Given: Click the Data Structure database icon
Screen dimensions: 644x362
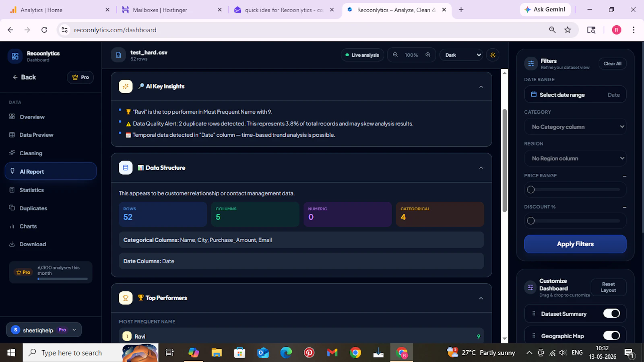Looking at the screenshot, I should [x=126, y=168].
